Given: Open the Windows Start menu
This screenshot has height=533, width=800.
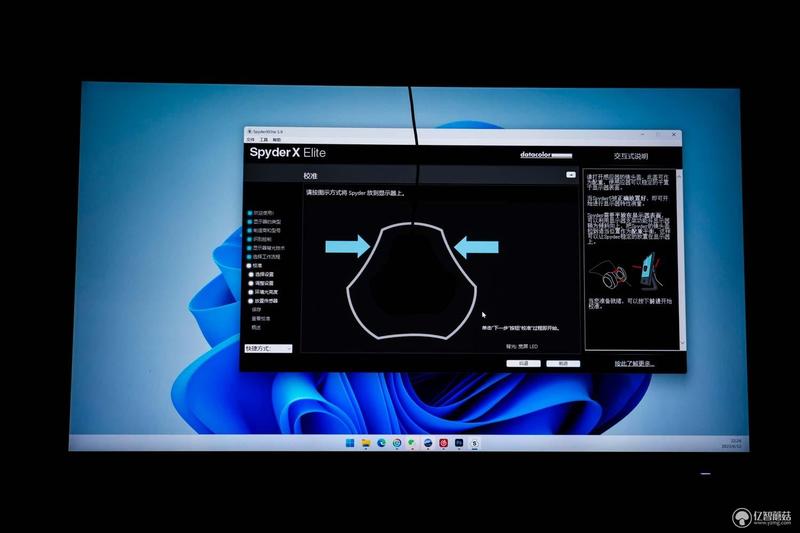Looking at the screenshot, I should [x=350, y=443].
